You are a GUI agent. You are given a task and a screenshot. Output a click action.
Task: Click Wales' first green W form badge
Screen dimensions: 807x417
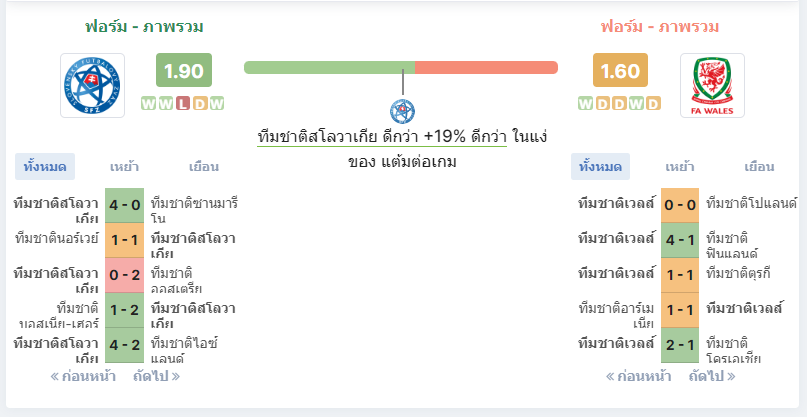pyautogui.click(x=585, y=104)
